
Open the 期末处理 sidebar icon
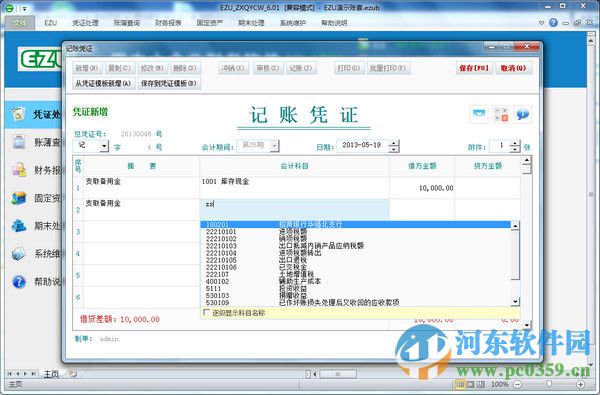point(18,226)
